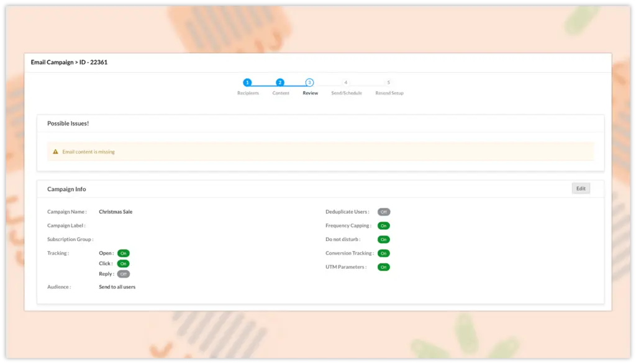Disable Open tracking toggle

pyautogui.click(x=124, y=253)
